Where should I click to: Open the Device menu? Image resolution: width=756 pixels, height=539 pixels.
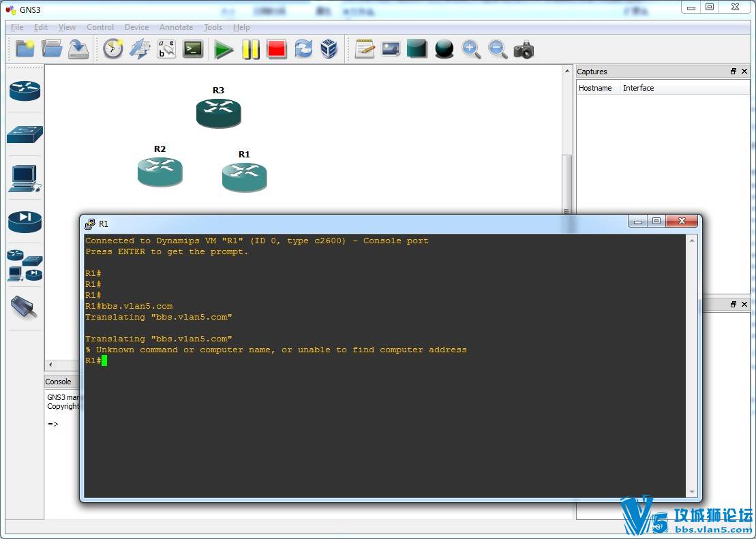tap(136, 27)
